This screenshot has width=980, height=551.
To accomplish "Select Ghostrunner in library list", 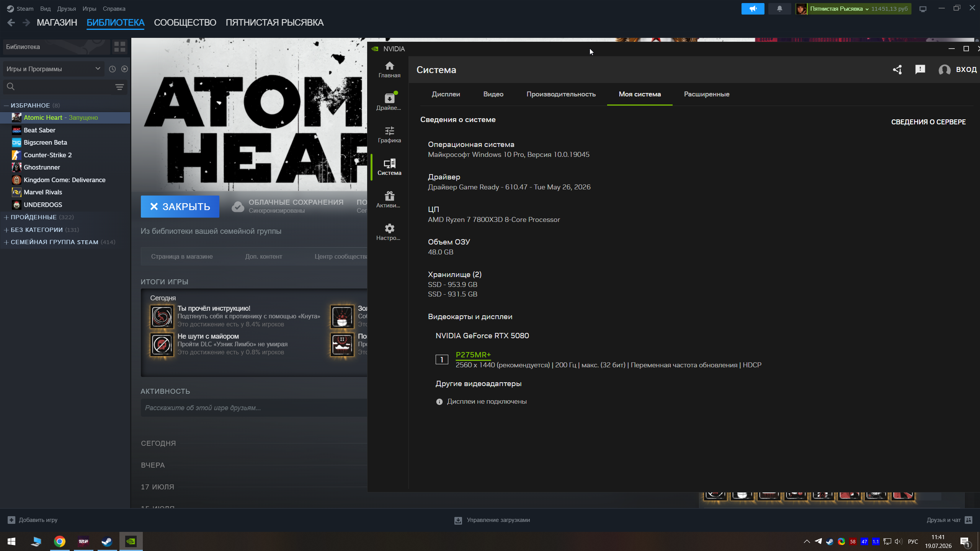I will pos(65,167).
